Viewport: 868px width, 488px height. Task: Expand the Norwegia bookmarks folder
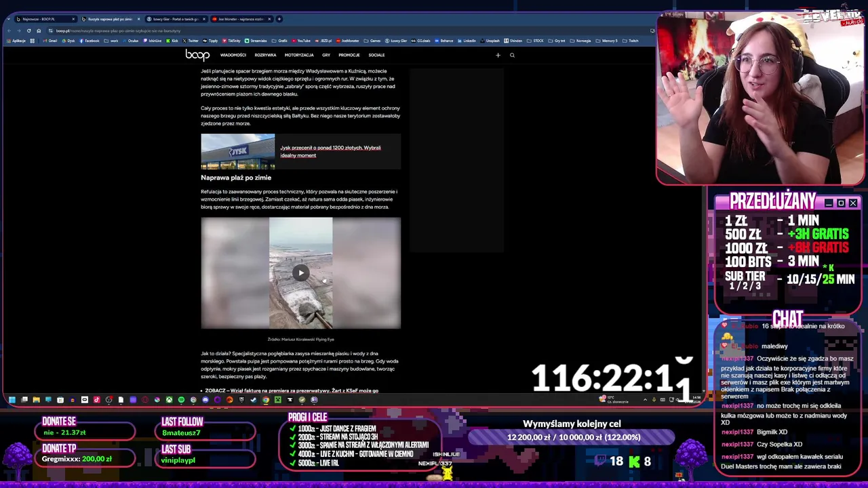click(580, 41)
